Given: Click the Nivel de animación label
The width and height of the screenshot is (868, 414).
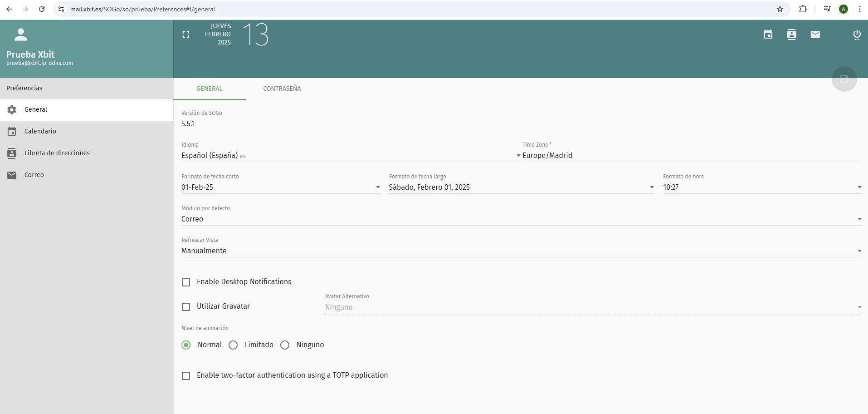Looking at the screenshot, I should pos(205,328).
